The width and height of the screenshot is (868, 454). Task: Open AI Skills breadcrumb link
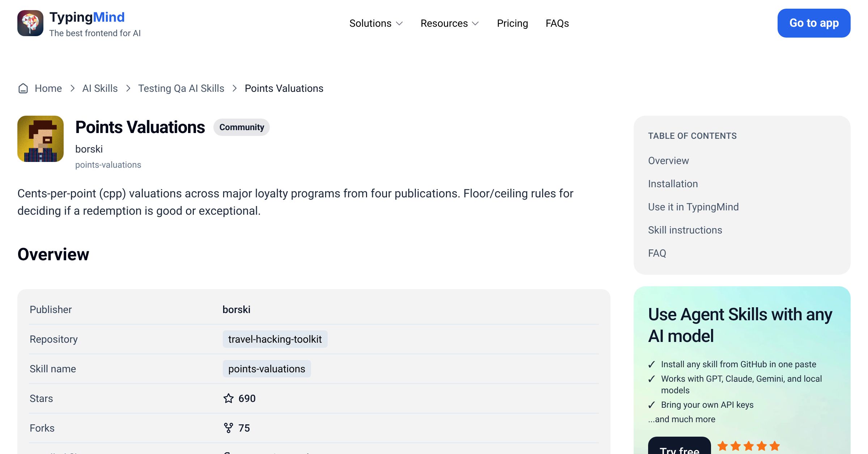(100, 89)
